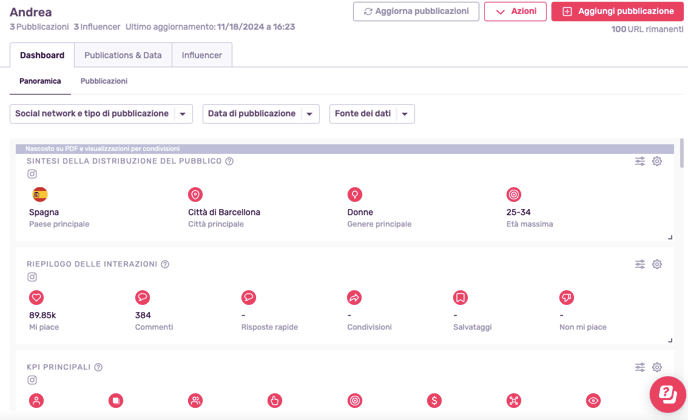Click Aggiorna pubblicazioni button

(416, 11)
